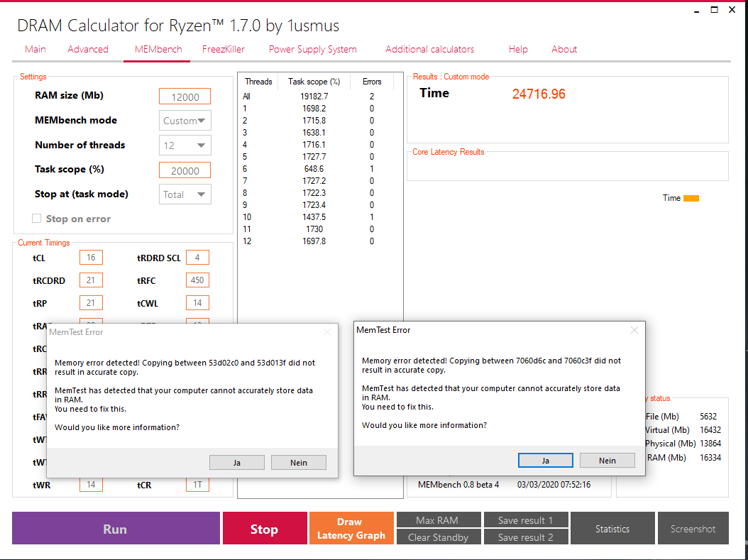Image resolution: width=748 pixels, height=560 pixels.
Task: Click the tWR value field
Action: coord(91,485)
